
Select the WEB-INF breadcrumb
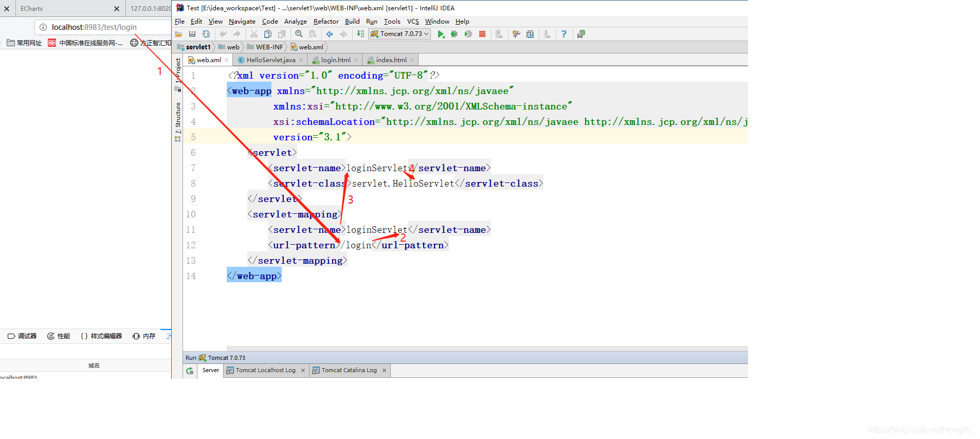pos(265,47)
